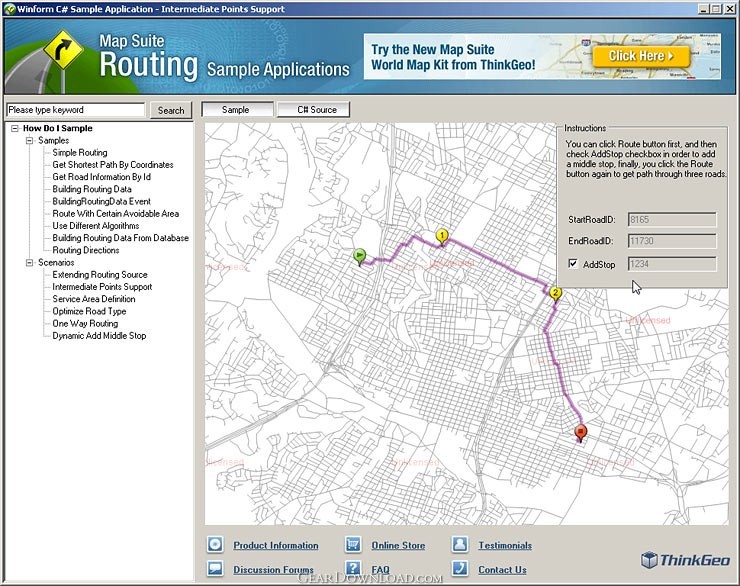740x586 pixels.
Task: Toggle the AddStop checkbox
Action: [x=573, y=264]
